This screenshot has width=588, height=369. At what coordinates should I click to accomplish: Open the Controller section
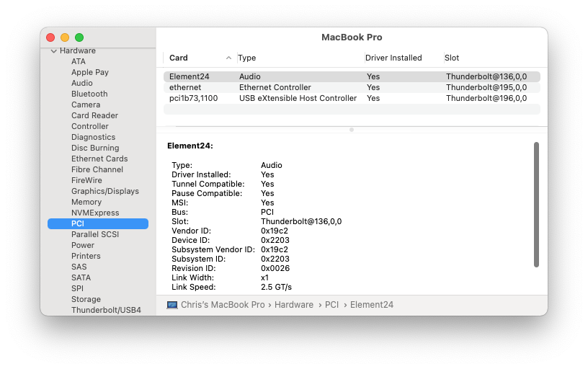89,126
